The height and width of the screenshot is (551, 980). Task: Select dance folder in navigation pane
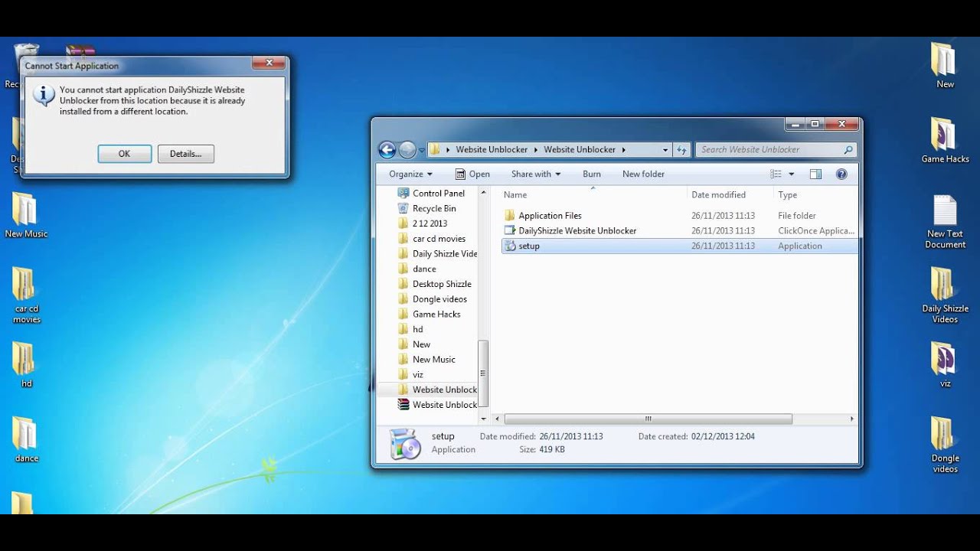(423, 269)
